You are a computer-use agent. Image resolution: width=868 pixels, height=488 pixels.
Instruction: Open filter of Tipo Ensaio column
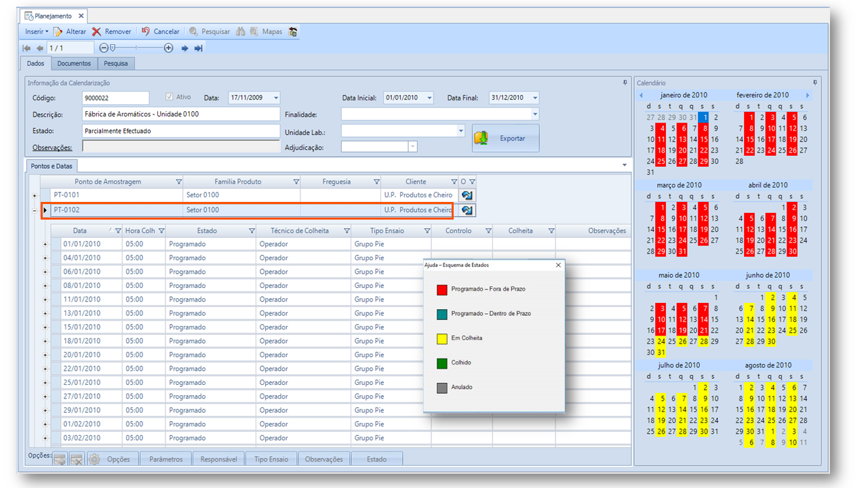427,231
